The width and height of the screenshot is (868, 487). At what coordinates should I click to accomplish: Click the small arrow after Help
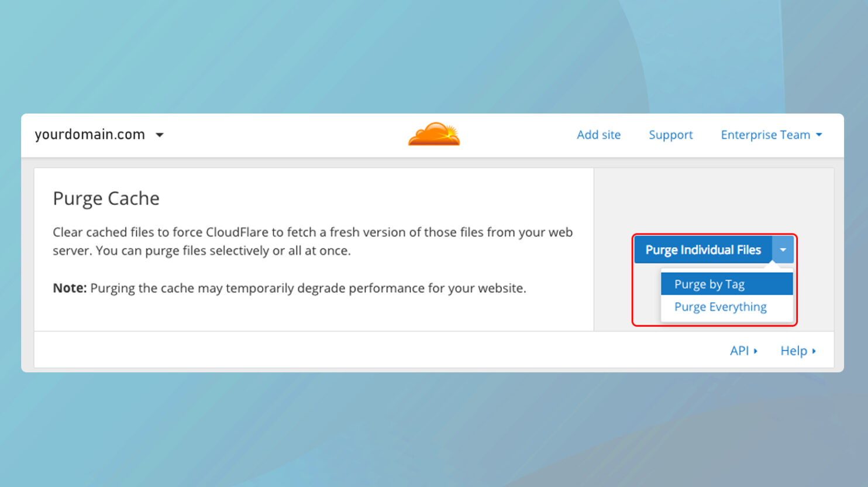(814, 351)
